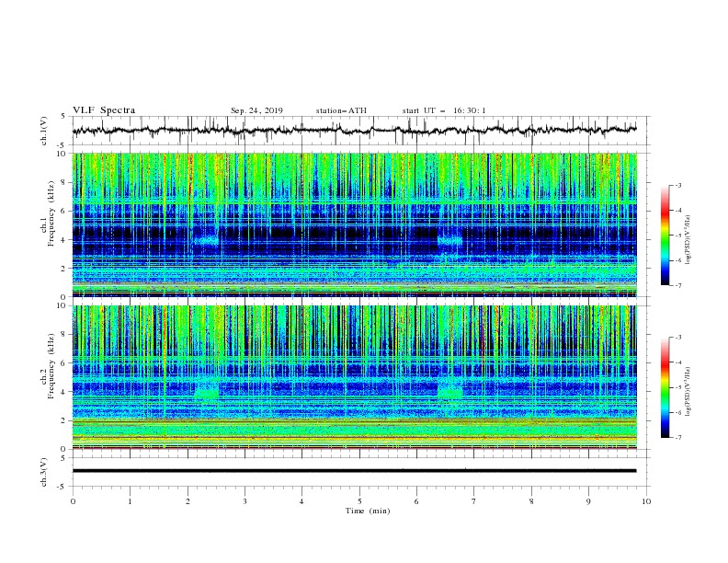This screenshot has height=563, width=728.
Task: Select the "start UT = 16:30:1" text
Action: 444,110
